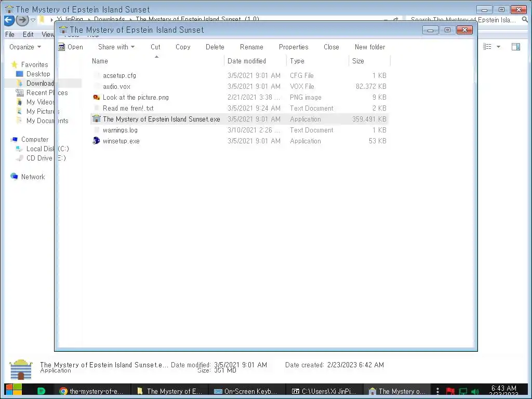Open My Videos in navigation pane
This screenshot has width=532, height=399.
pyautogui.click(x=41, y=102)
